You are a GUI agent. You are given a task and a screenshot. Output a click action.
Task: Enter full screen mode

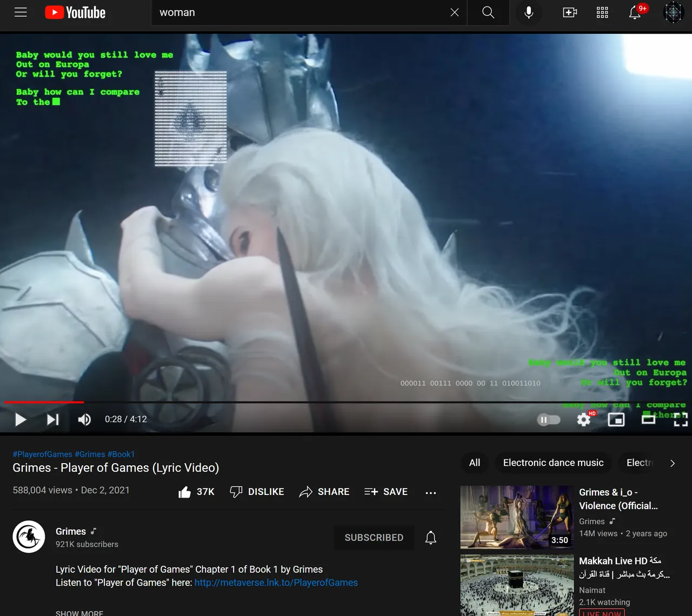click(x=681, y=419)
